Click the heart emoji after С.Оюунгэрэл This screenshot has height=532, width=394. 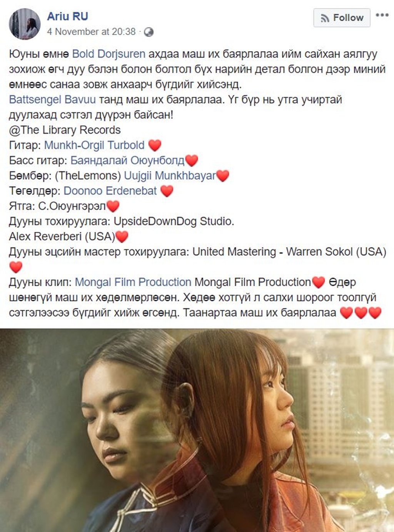[x=113, y=206]
